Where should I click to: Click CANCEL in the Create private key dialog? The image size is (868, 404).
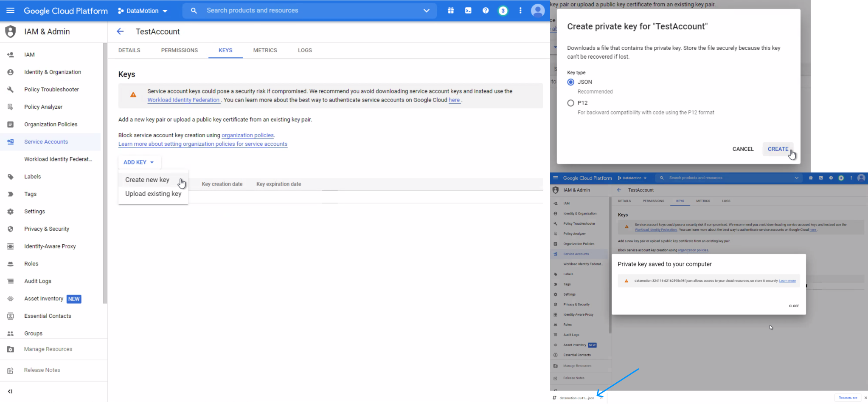743,149
